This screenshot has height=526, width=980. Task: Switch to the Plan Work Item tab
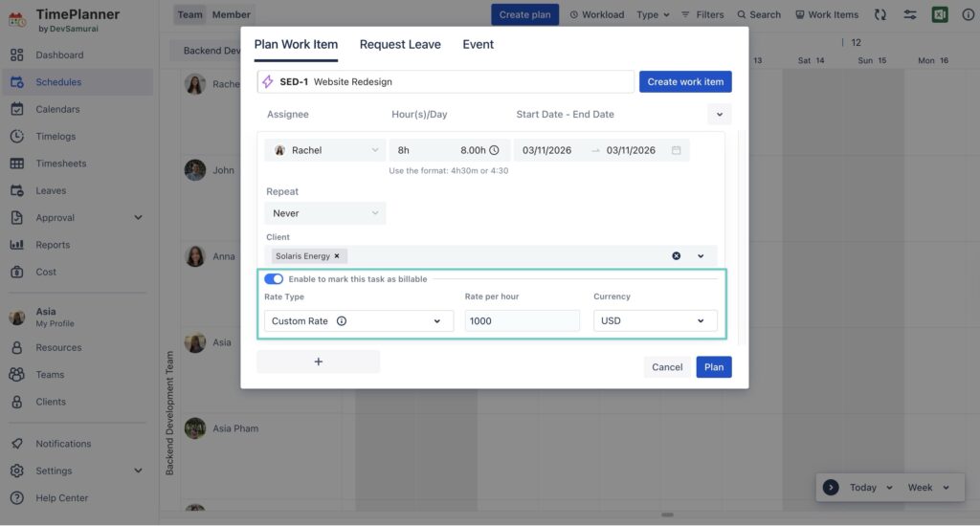(296, 44)
